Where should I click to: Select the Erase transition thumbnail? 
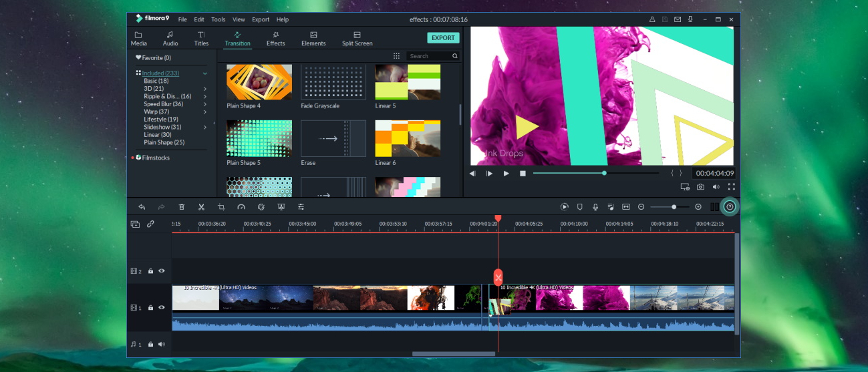(x=333, y=138)
